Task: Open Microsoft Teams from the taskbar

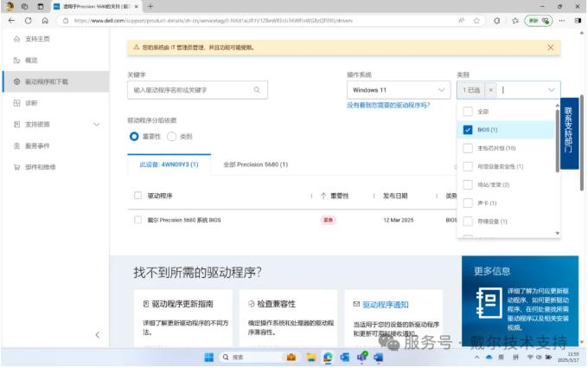Action: click(x=361, y=357)
